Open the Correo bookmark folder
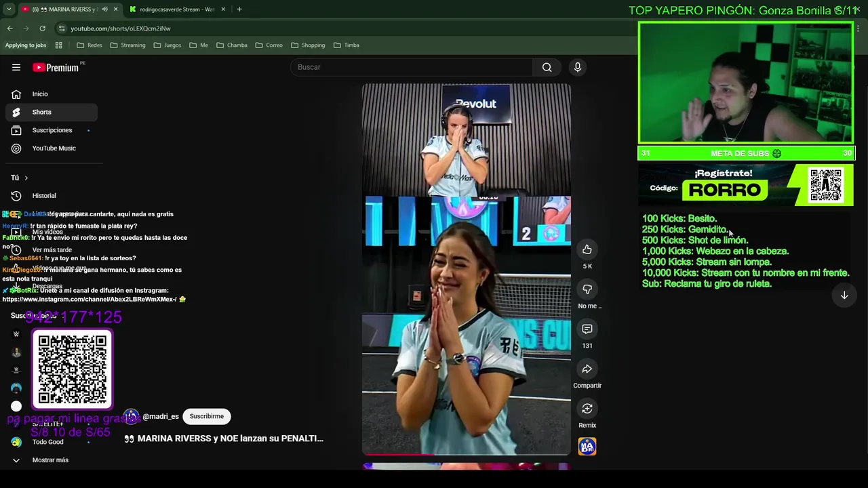The image size is (868, 488). tap(269, 45)
